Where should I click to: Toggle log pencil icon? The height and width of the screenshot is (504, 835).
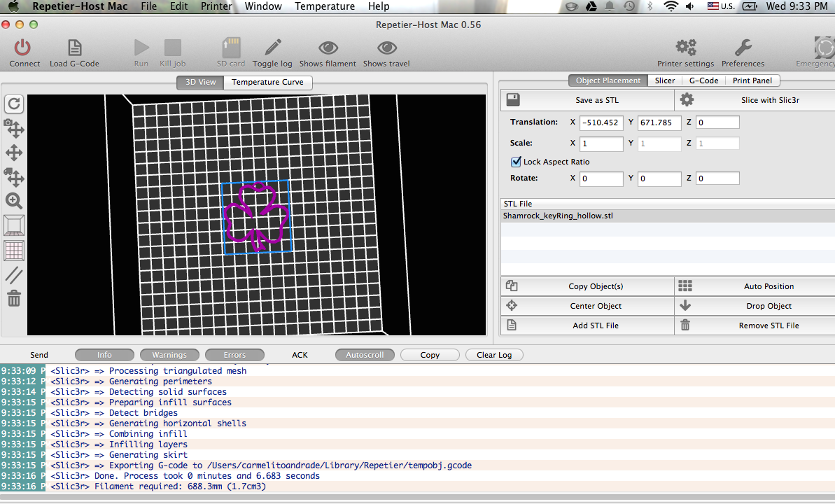pos(273,47)
